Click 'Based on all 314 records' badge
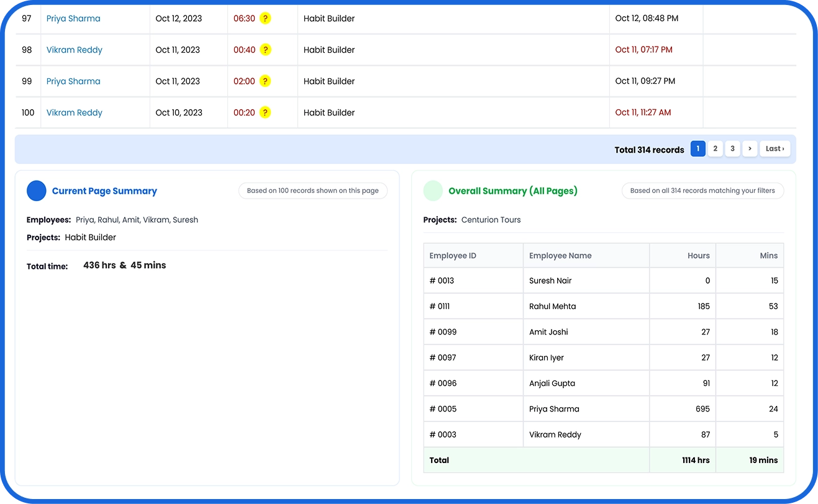Image resolution: width=818 pixels, height=504 pixels. tap(702, 191)
